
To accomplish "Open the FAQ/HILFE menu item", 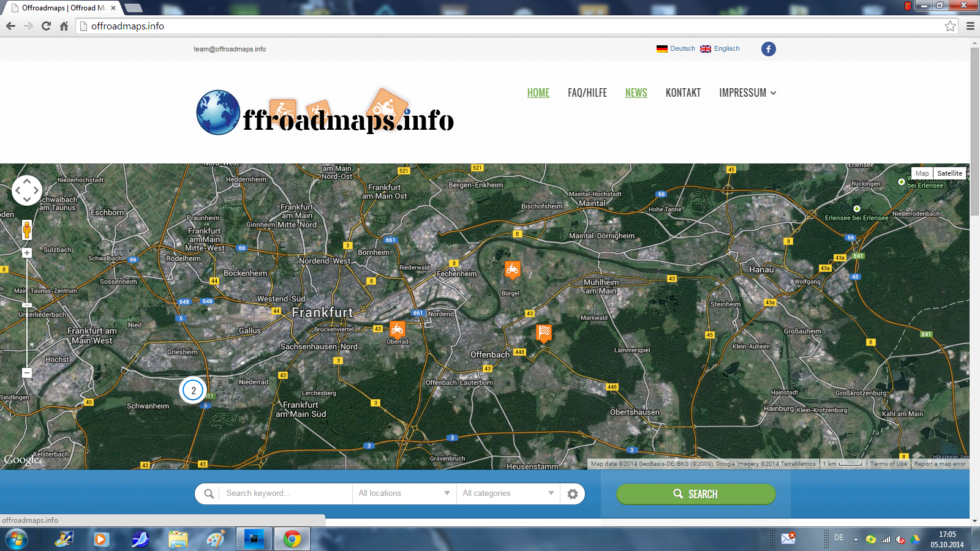I will coord(587,93).
